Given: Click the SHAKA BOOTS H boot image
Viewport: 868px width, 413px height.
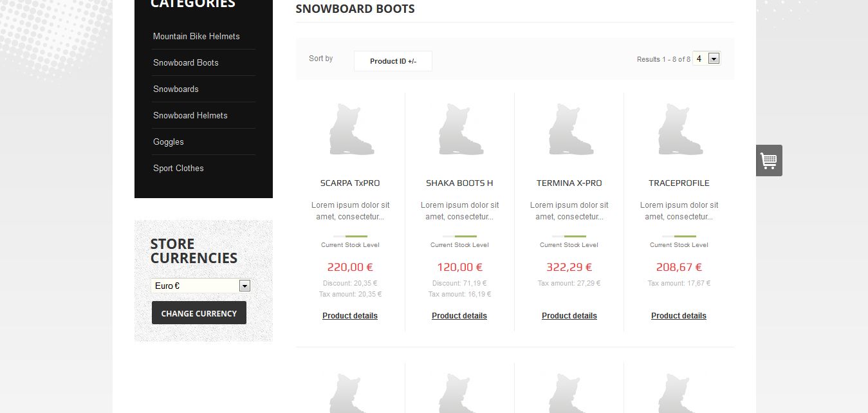Looking at the screenshot, I should [460, 131].
